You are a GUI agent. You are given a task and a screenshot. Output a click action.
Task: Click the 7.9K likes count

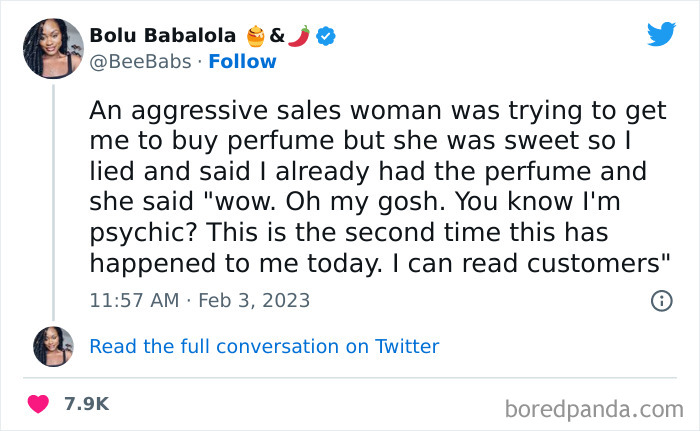(86, 405)
